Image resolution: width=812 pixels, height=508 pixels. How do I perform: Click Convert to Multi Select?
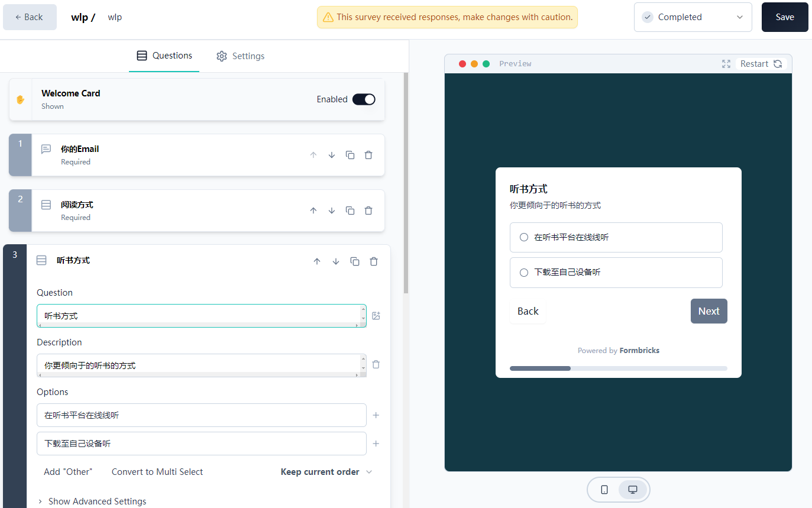coord(157,472)
